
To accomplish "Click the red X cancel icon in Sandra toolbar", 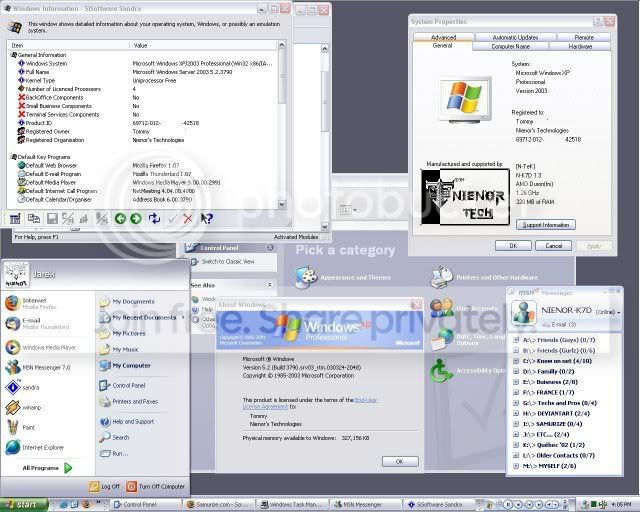I will 188,219.
